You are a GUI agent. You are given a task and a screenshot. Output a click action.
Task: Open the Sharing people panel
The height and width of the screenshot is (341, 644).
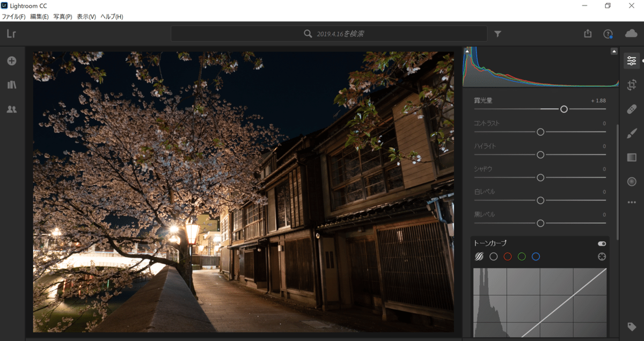tap(11, 109)
